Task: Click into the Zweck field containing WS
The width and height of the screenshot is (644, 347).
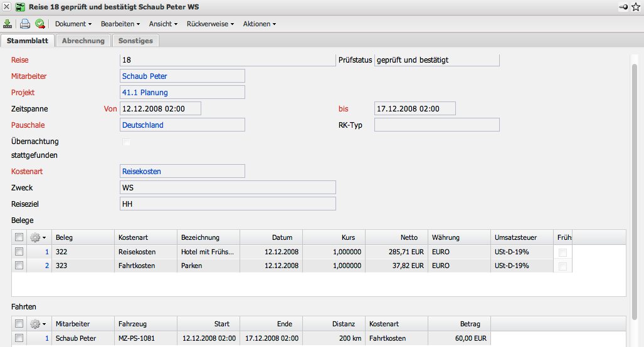Action: click(x=227, y=188)
